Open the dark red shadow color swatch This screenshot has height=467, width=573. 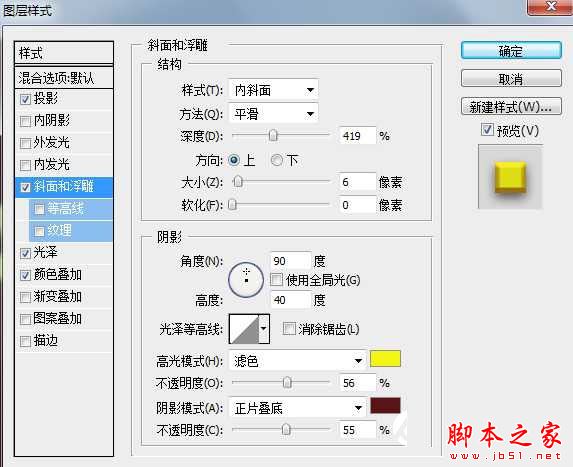385,406
